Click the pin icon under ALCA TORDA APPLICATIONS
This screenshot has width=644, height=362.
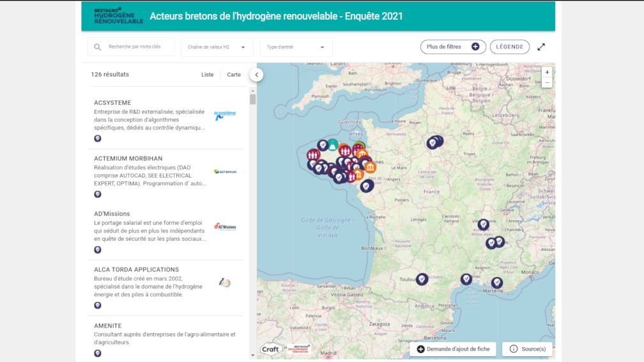(x=98, y=305)
